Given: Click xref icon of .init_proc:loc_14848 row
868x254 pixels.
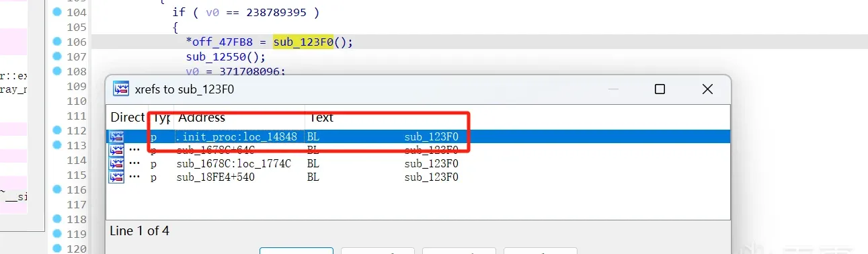Looking at the screenshot, I should pyautogui.click(x=117, y=136).
